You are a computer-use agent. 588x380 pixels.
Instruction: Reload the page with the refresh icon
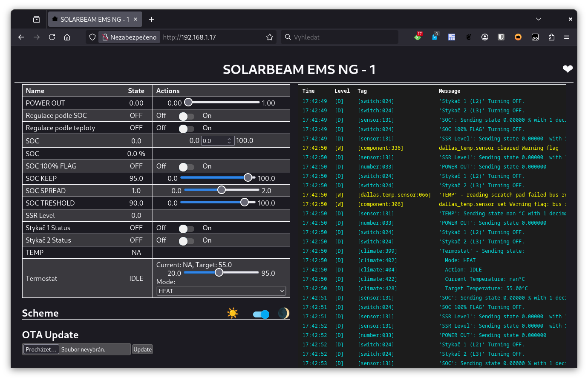tap(52, 37)
